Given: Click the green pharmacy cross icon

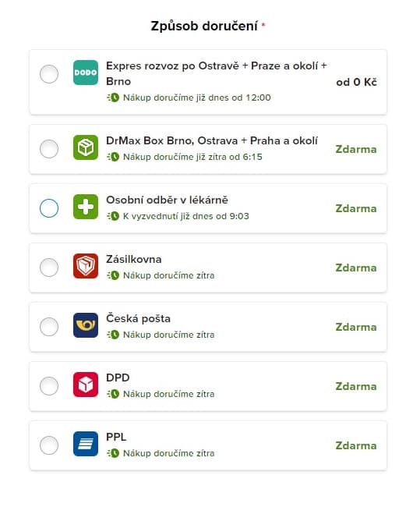Looking at the screenshot, I should point(86,207).
